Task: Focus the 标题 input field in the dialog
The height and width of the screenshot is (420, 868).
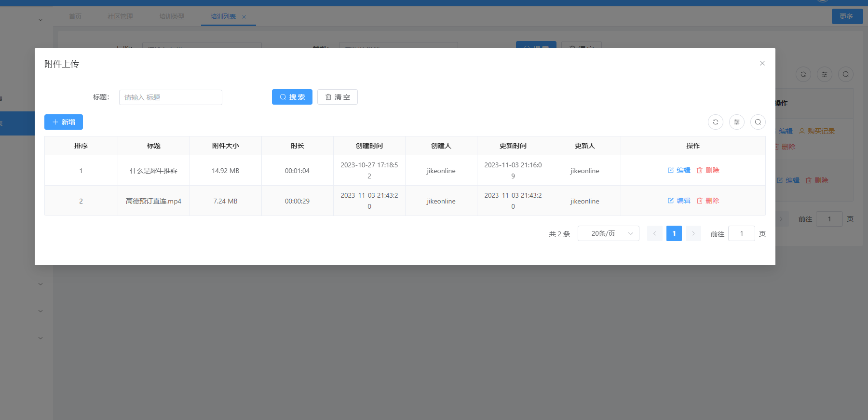Action: pos(170,97)
